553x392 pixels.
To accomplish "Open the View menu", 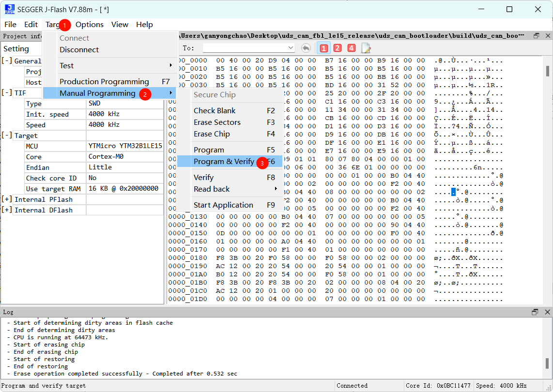I will (120, 25).
